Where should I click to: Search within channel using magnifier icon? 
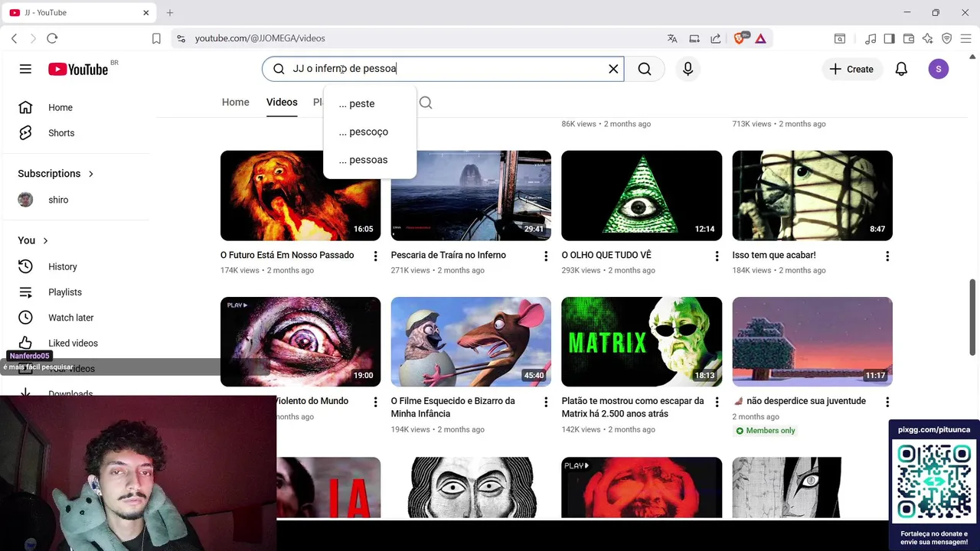426,103
